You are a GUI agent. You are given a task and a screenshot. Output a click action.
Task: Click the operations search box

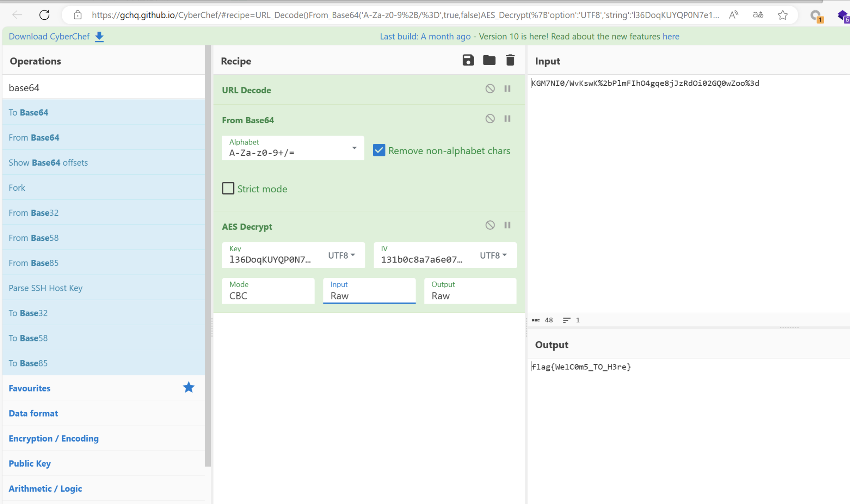103,88
